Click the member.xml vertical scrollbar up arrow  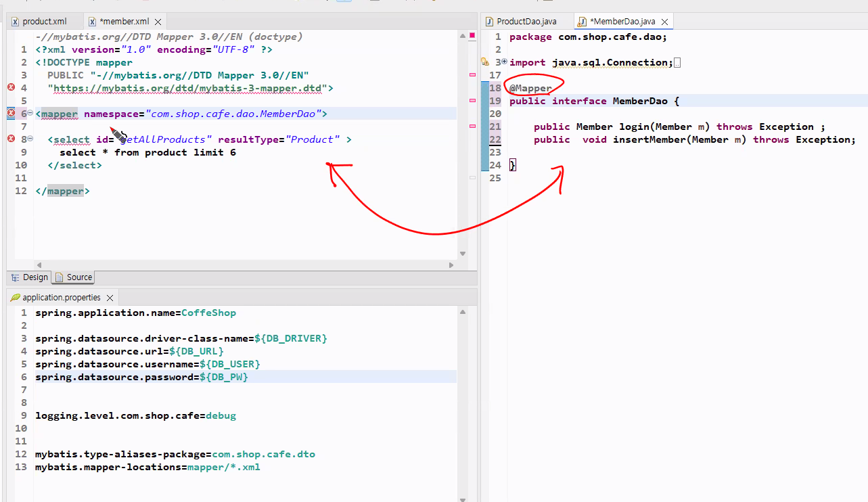click(x=463, y=35)
